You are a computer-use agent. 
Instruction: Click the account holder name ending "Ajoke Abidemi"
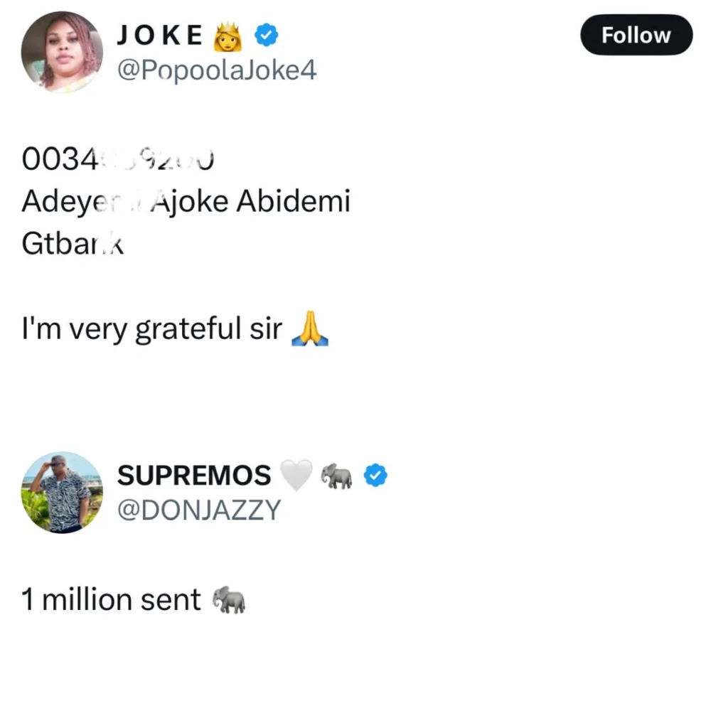click(x=186, y=201)
